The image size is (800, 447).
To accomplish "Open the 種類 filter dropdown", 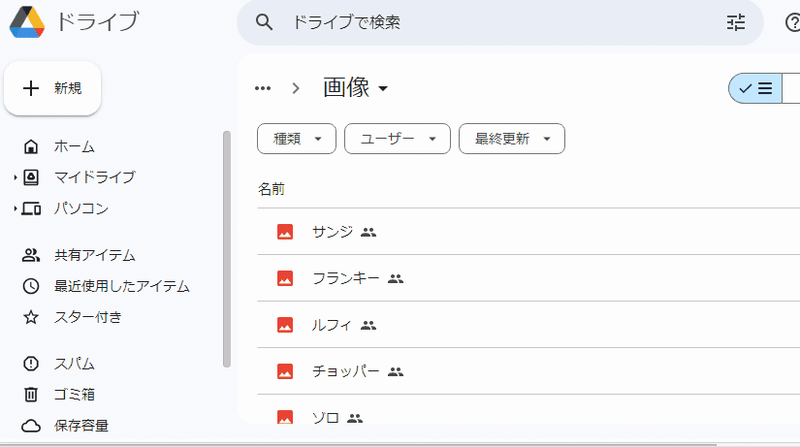I will tap(296, 138).
